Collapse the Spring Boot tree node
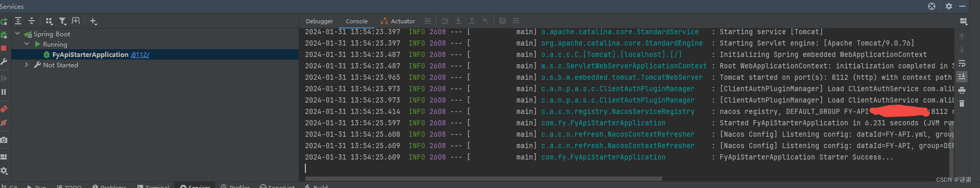 (x=18, y=34)
